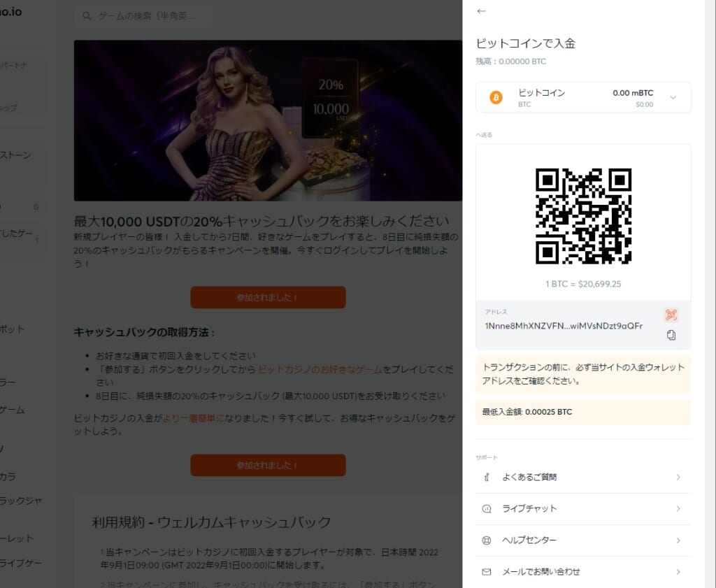Open the ビットカジノのお好きなゲーム link
716x588 pixels.
click(320, 369)
